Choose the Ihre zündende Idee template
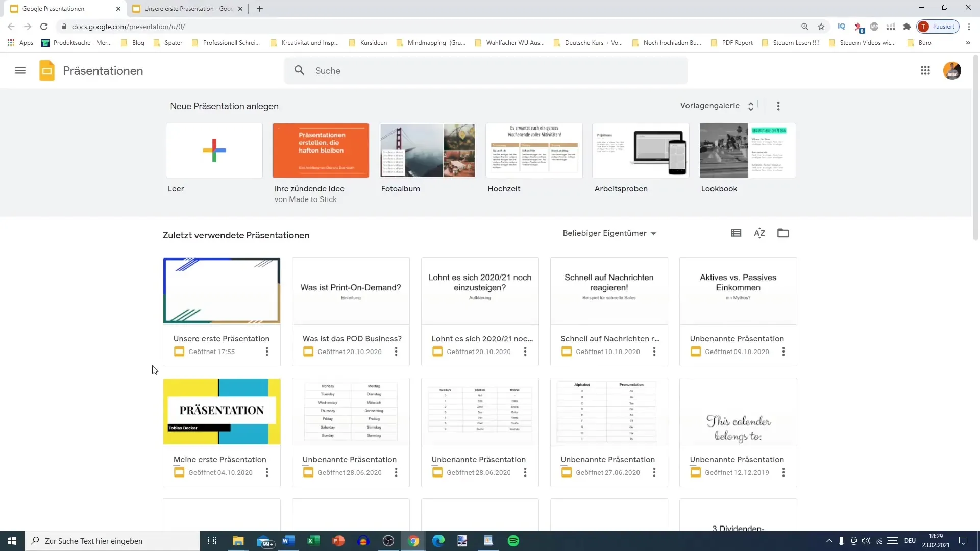This screenshot has width=980, height=551. coord(321,151)
